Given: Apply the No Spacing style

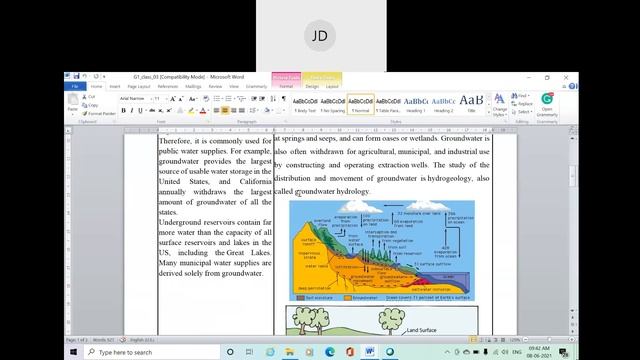Looking at the screenshot, I should (x=333, y=104).
